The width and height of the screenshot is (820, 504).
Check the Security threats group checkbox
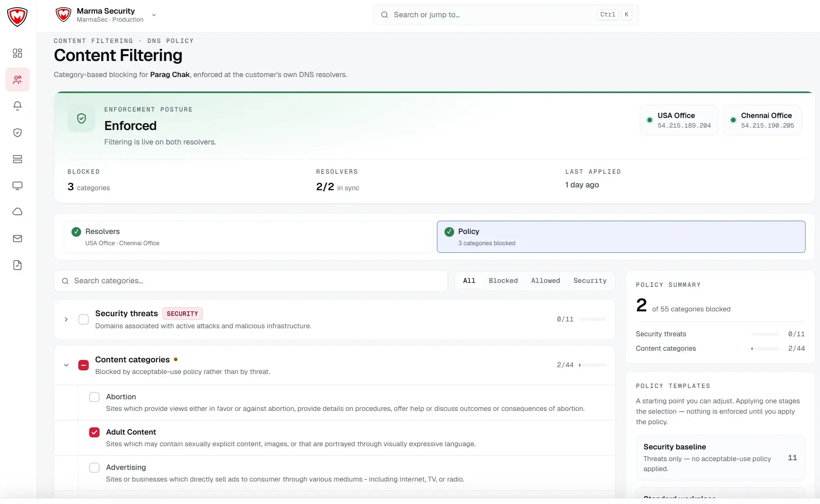pyautogui.click(x=84, y=319)
